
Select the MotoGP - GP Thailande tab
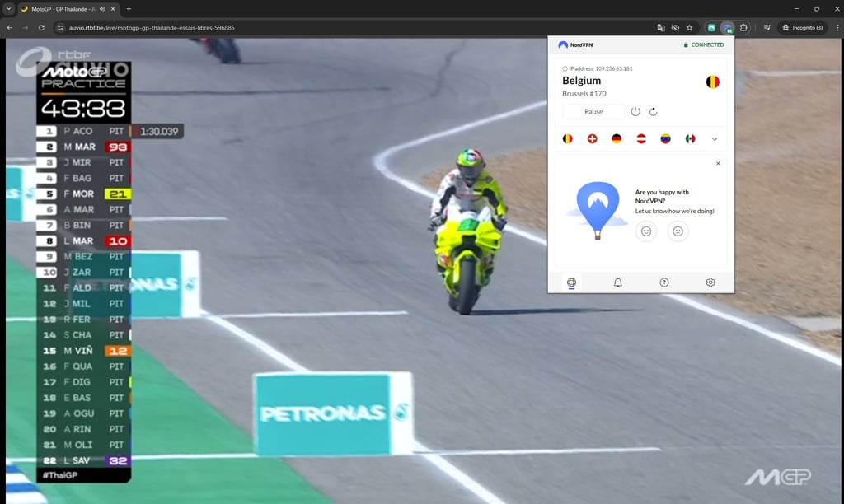coord(69,9)
